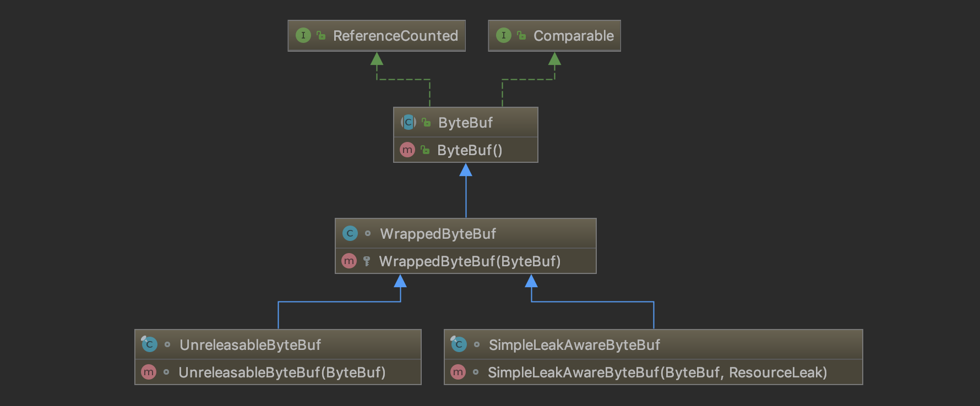This screenshot has width=980, height=406.
Task: Select the WrappedByteBuf class name header
Action: coord(438,233)
